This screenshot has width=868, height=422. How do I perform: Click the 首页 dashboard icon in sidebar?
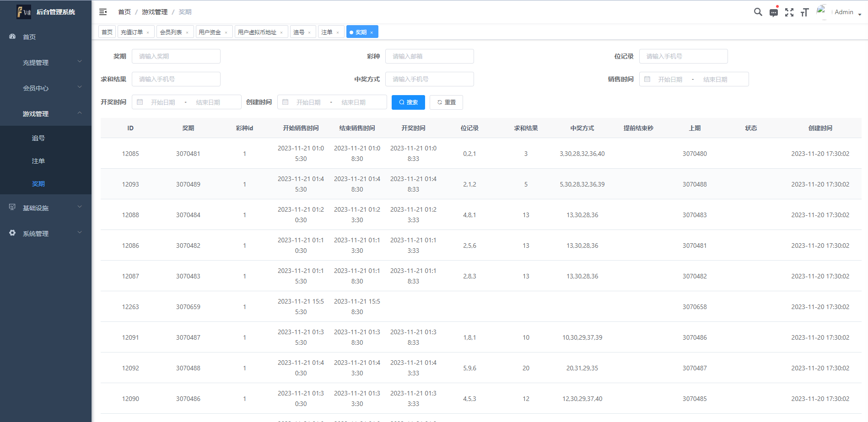click(12, 37)
